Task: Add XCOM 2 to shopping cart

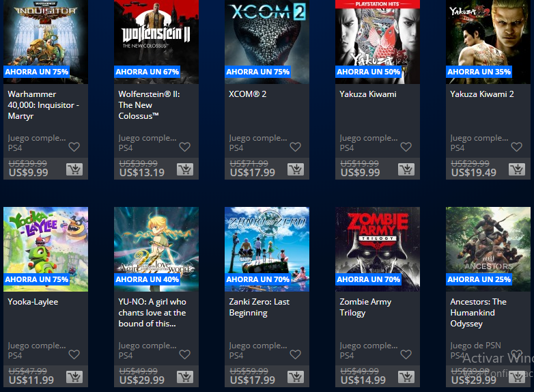Action: (296, 169)
